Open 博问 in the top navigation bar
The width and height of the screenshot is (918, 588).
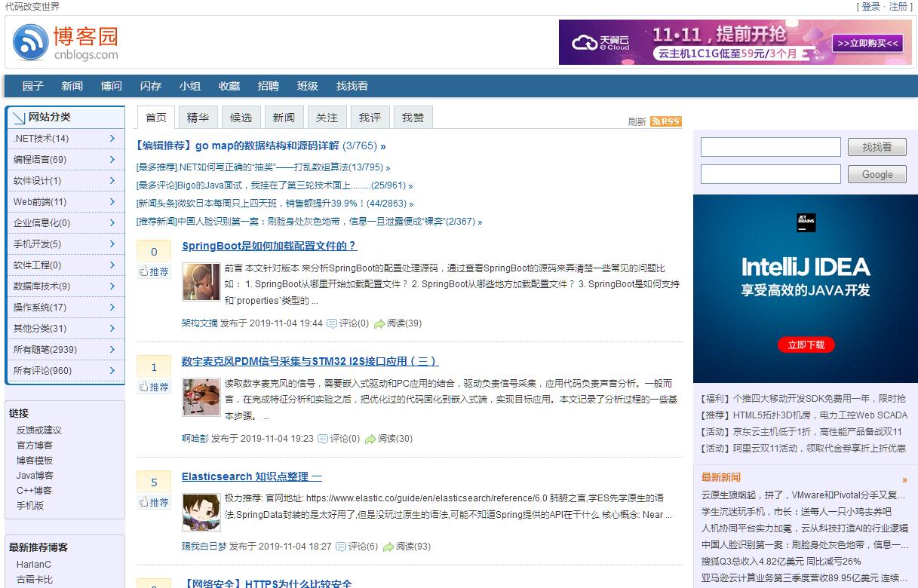point(112,86)
